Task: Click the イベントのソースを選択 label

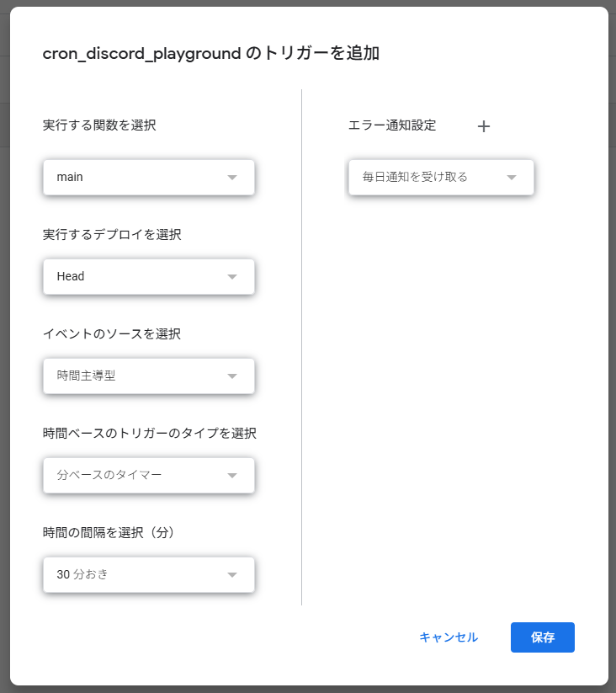Action: (112, 333)
